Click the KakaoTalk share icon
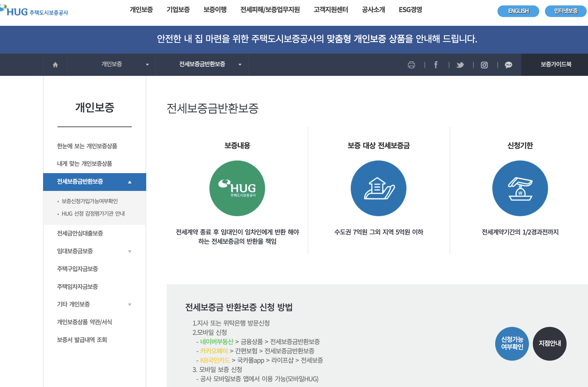The width and height of the screenshot is (588, 387). tap(508, 65)
